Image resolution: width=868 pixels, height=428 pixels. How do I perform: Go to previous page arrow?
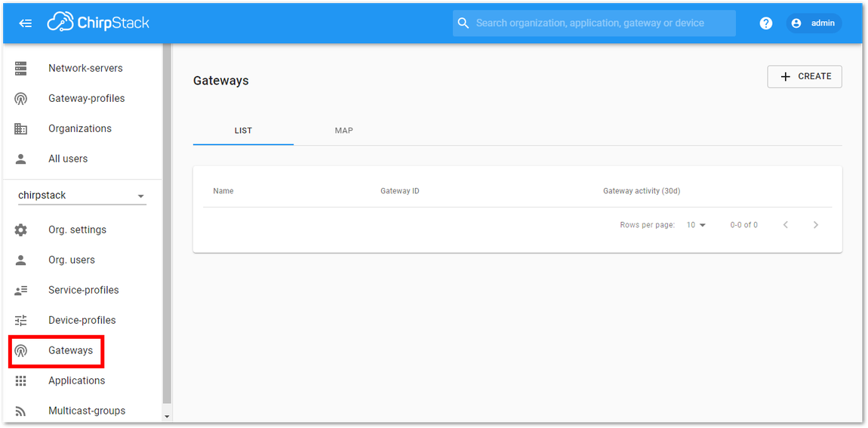pos(786,225)
